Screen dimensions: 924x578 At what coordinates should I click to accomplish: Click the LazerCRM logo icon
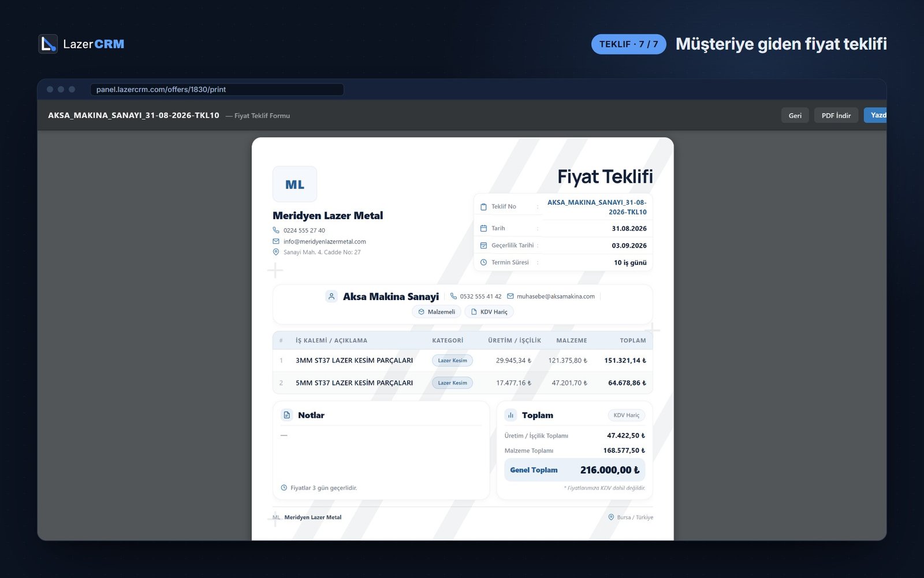(48, 44)
